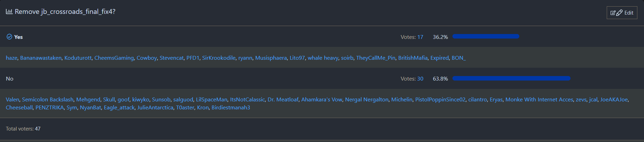Click Monke With Internet Acces link
The image size is (644, 142).
point(539,100)
